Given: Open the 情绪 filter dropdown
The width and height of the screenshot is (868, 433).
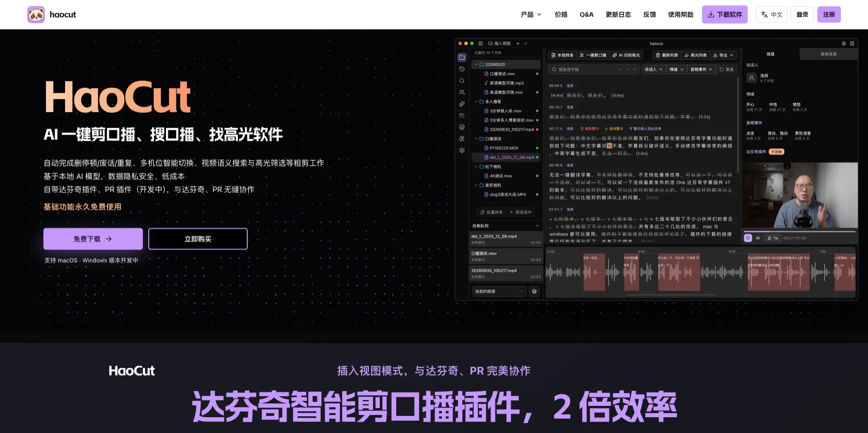Looking at the screenshot, I should tap(676, 69).
